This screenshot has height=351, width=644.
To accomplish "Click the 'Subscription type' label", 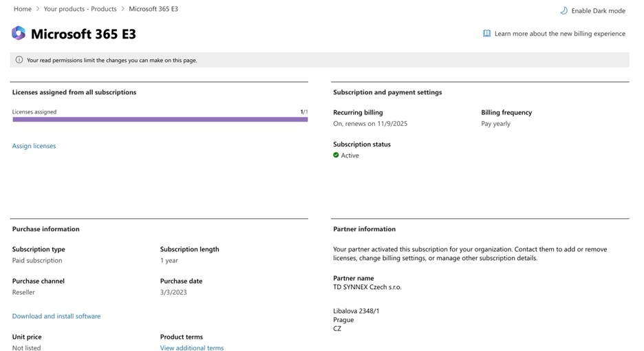I will click(39, 249).
